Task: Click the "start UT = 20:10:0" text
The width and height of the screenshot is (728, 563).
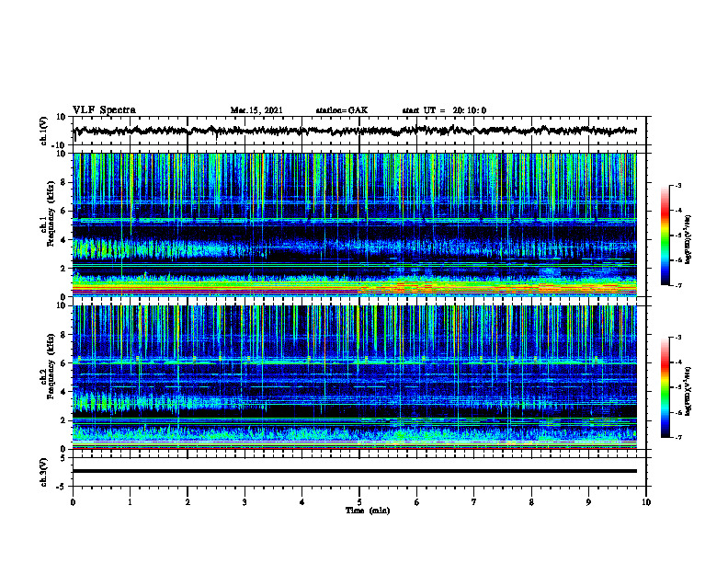Action: pos(444,110)
